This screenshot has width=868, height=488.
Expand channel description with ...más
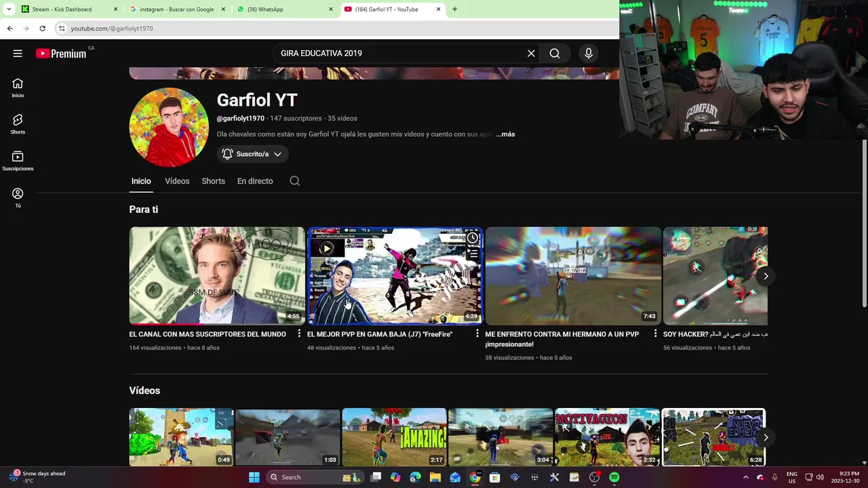[505, 134]
